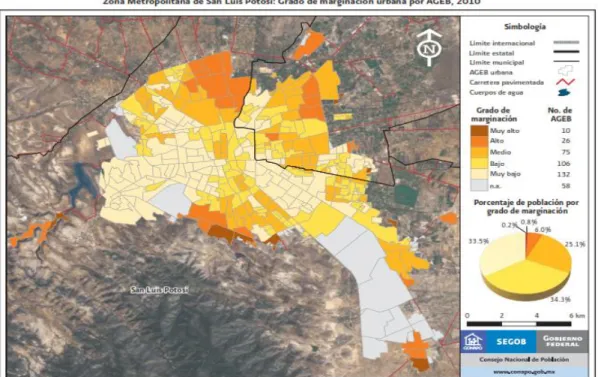Click the thick Límite estatal line symbol

566,51
